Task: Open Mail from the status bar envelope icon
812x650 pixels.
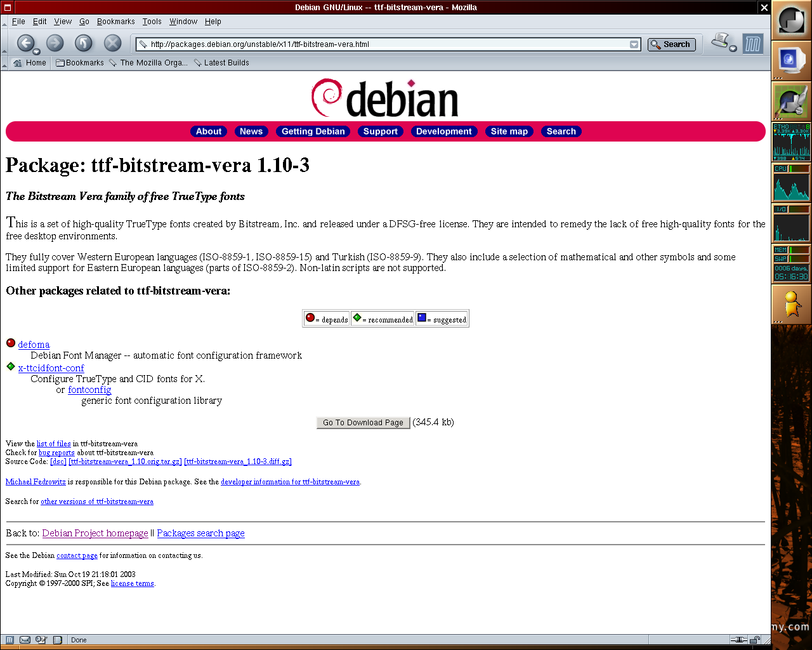Action: [25, 640]
